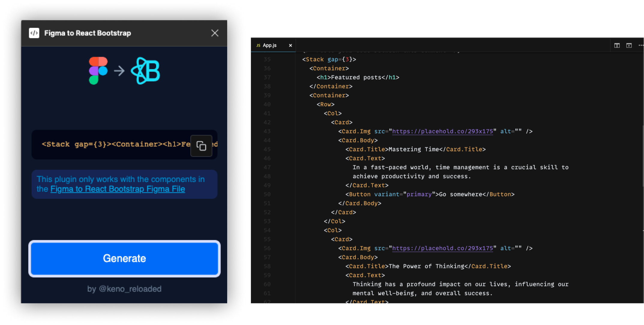The width and height of the screenshot is (644, 325).
Task: Click the plugin code-bracket logo in the header
Action: click(34, 33)
